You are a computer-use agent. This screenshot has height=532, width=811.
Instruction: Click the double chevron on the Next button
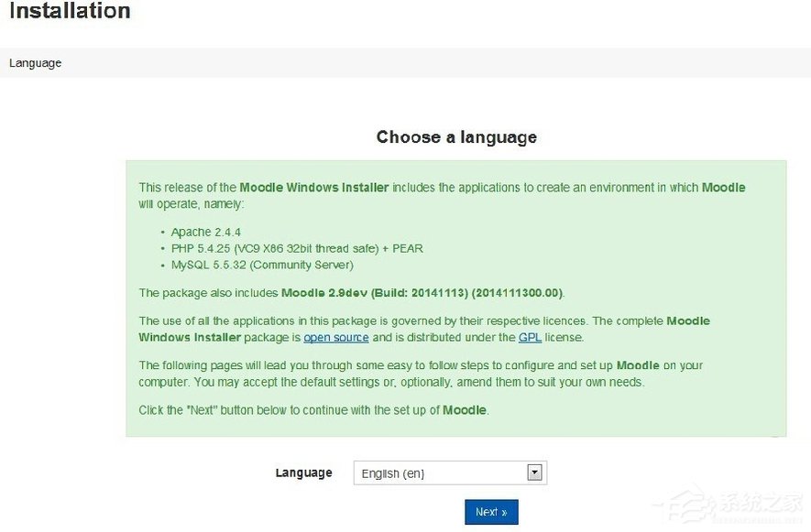coord(507,512)
